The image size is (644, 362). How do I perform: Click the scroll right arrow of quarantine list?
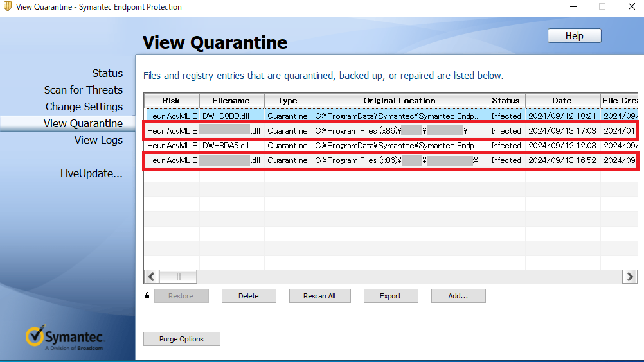click(630, 277)
